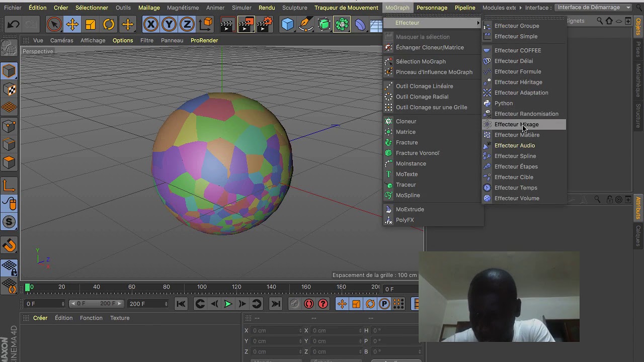644x362 pixels.
Task: Click the current frame 0 F field
Action: tap(45, 304)
